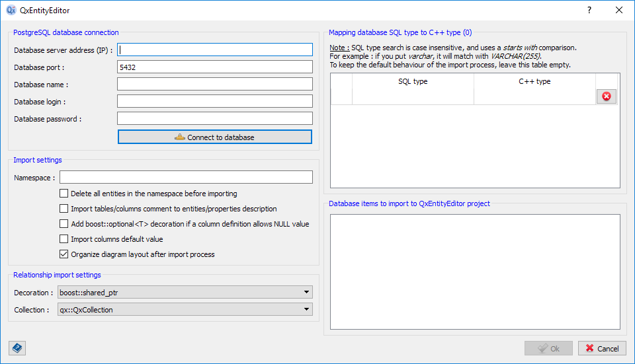635x364 pixels.
Task: Click the Database password field
Action: point(214,118)
